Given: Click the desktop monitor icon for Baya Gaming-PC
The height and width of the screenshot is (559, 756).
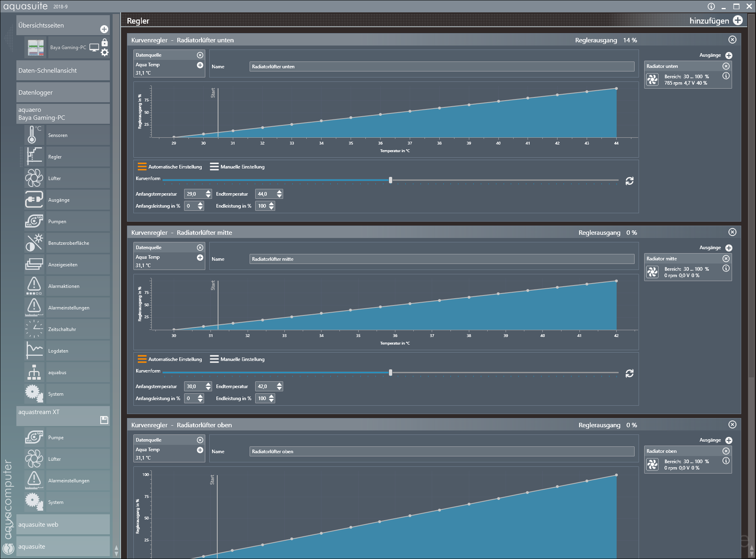Looking at the screenshot, I should click(x=94, y=48).
